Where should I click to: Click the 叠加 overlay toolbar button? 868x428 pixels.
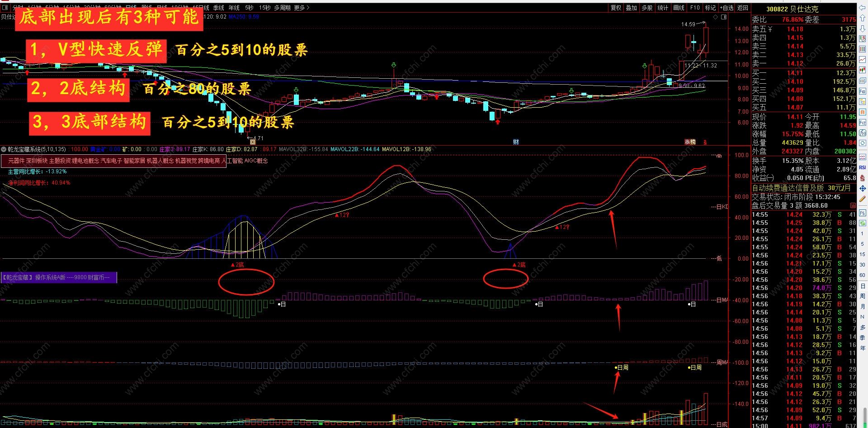(x=632, y=8)
